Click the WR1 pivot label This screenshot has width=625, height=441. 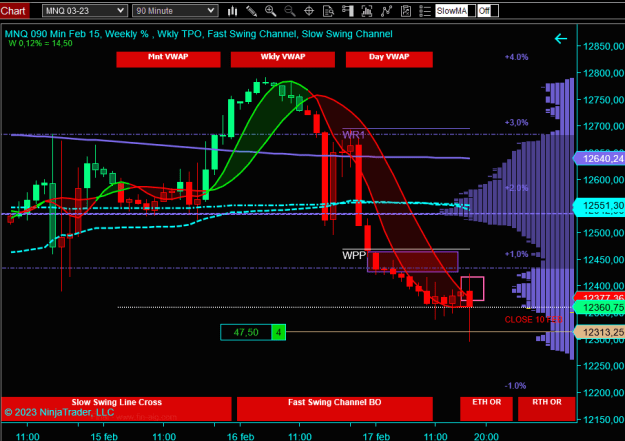pyautogui.click(x=354, y=135)
